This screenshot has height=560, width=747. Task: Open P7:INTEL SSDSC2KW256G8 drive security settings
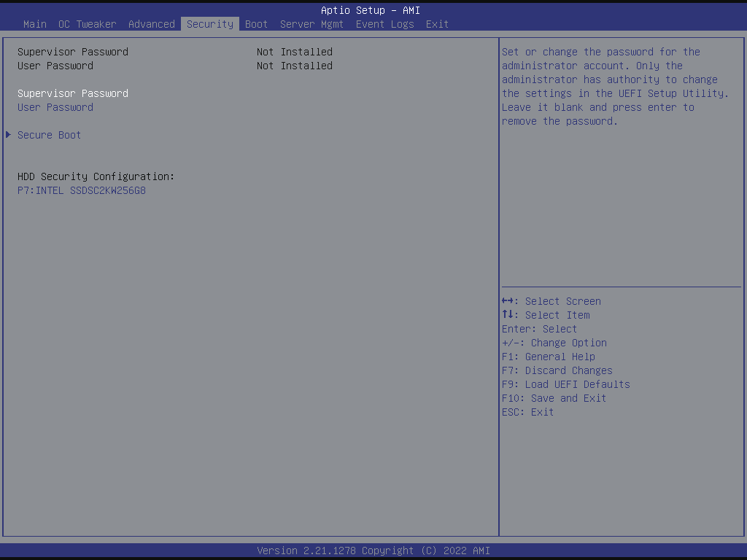coord(82,191)
